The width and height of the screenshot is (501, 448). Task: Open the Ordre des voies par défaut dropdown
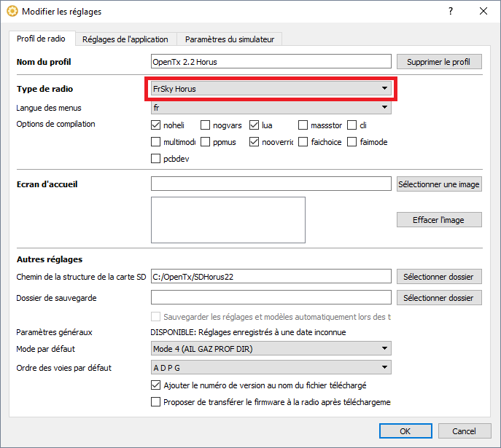pyautogui.click(x=271, y=368)
